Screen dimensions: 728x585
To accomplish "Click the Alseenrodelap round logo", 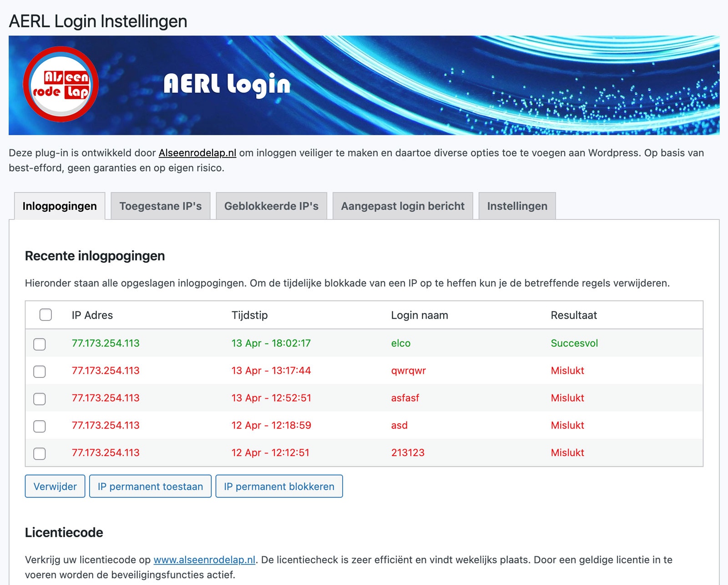I will (x=61, y=85).
